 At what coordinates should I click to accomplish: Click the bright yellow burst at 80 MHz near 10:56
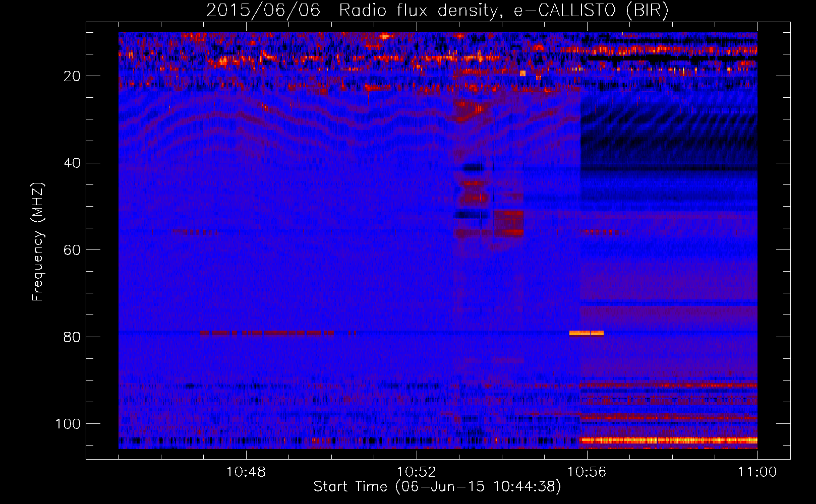[587, 333]
